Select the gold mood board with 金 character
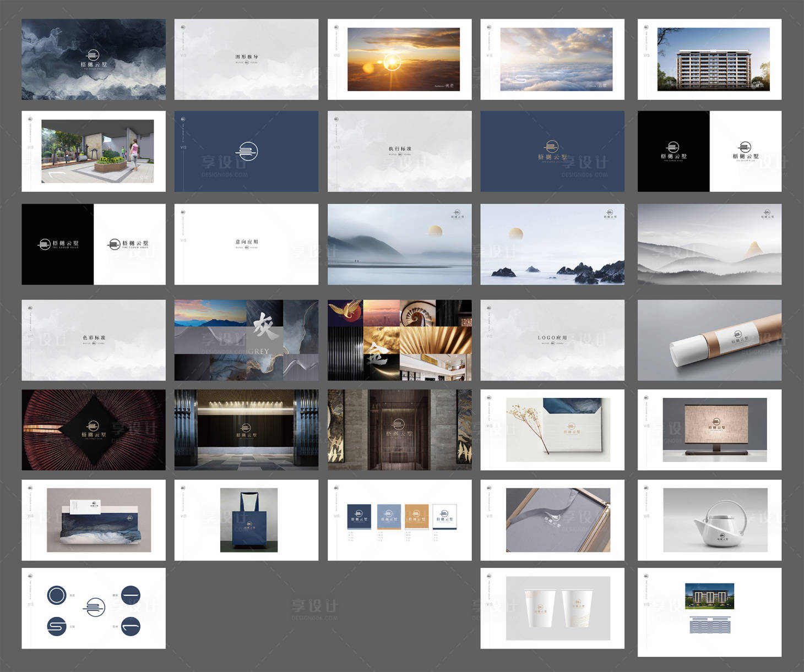This screenshot has height=672, width=804. 399,340
